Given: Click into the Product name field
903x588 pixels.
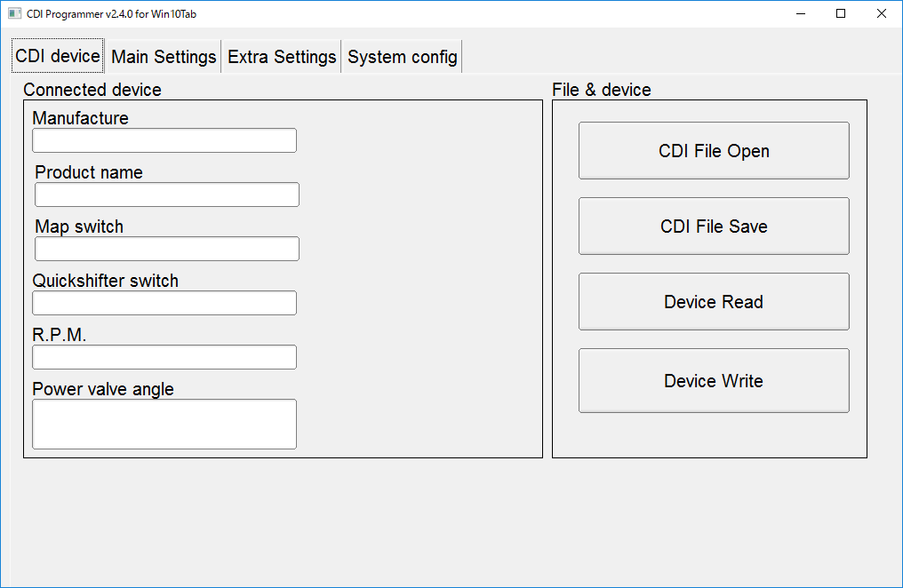Looking at the screenshot, I should pos(167,195).
